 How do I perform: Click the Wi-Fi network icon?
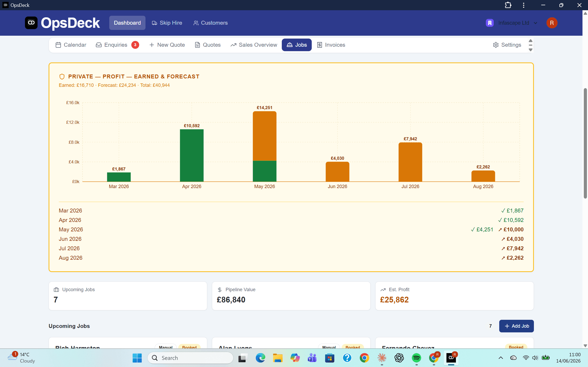(526, 358)
